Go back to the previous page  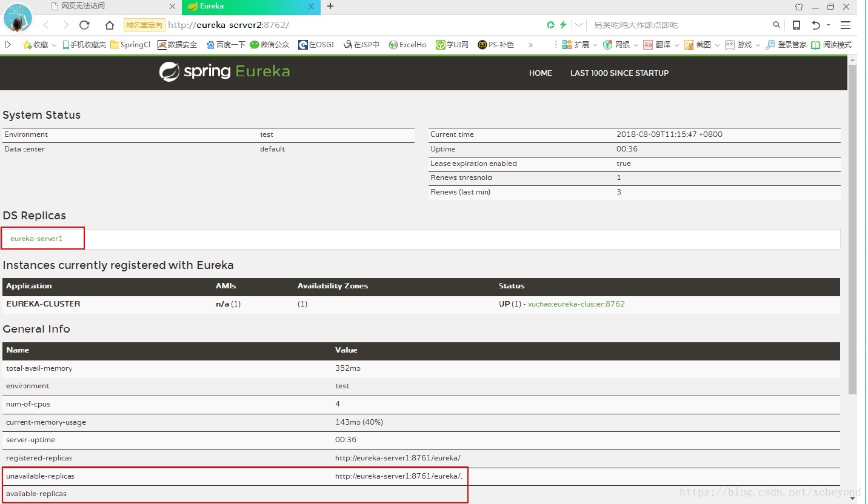47,25
